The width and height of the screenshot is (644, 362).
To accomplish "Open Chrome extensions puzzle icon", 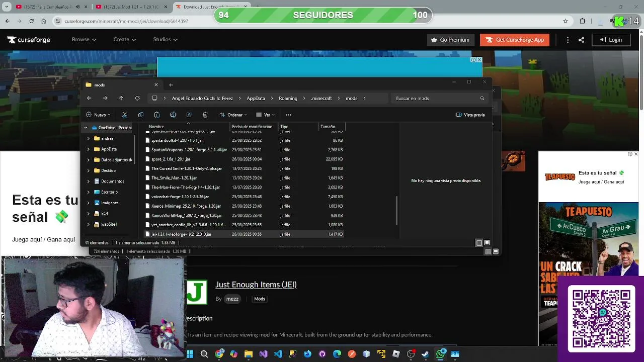I will point(583,21).
